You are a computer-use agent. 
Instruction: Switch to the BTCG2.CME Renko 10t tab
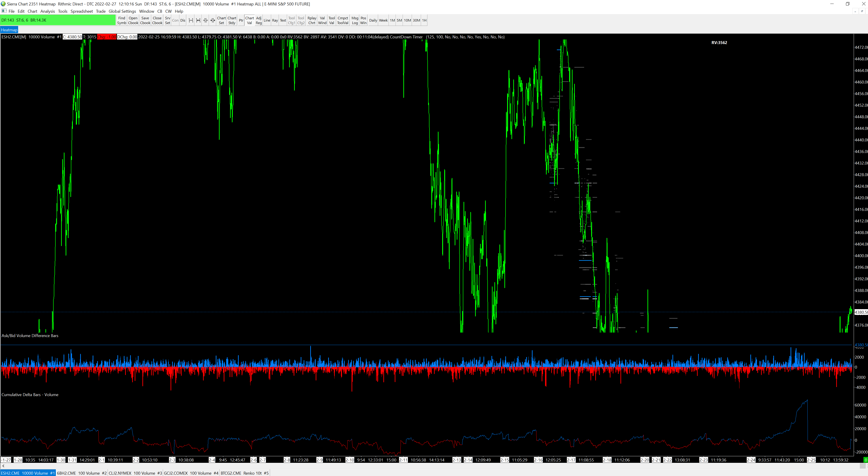244,473
